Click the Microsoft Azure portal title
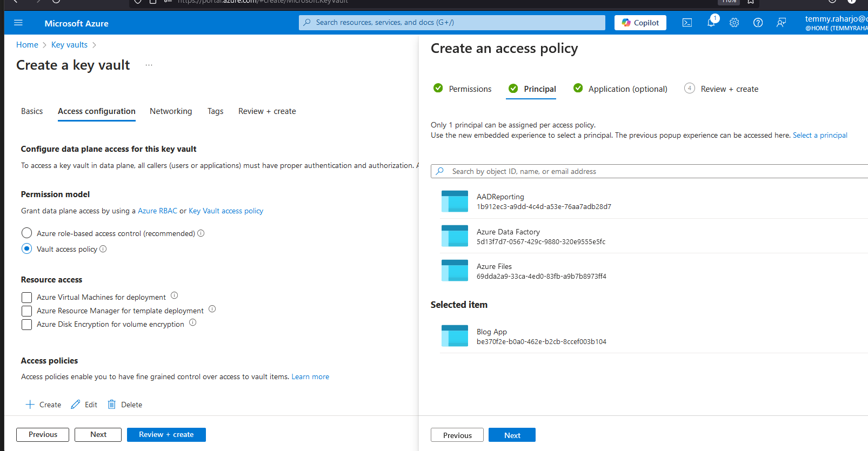The height and width of the screenshot is (451, 868). coord(76,23)
